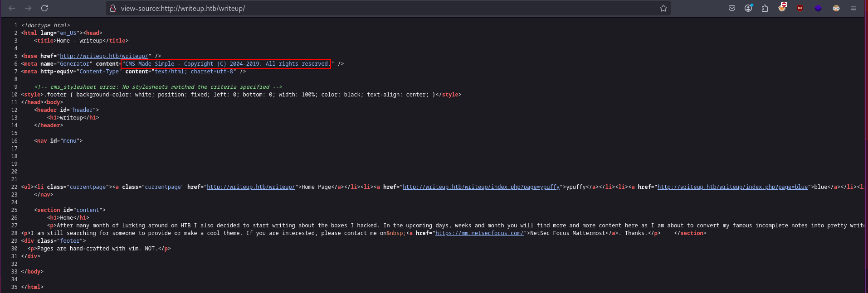The image size is (868, 293).
Task: Click the section id="content" tag
Action: click(x=70, y=210)
